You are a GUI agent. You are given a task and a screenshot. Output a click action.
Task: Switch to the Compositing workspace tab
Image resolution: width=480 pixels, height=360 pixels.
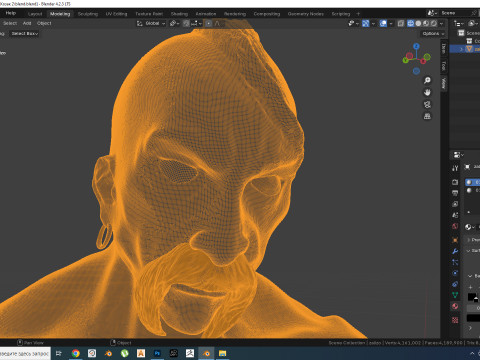pos(267,14)
